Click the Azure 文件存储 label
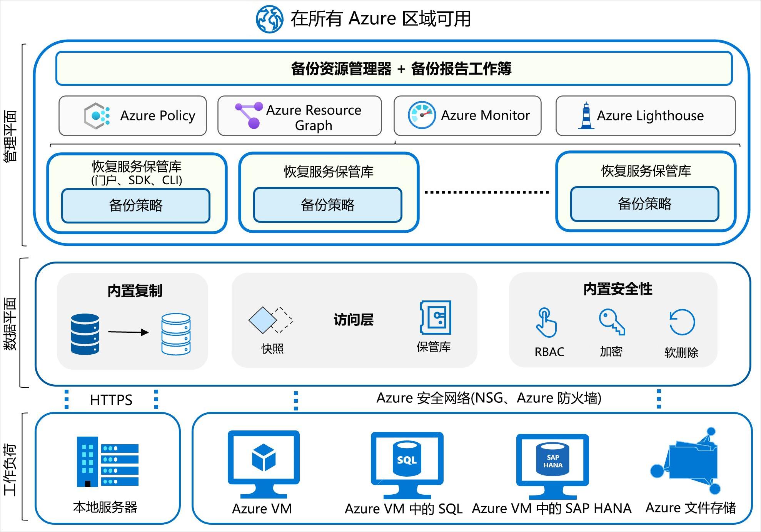This screenshot has height=532, width=761. pos(691,508)
